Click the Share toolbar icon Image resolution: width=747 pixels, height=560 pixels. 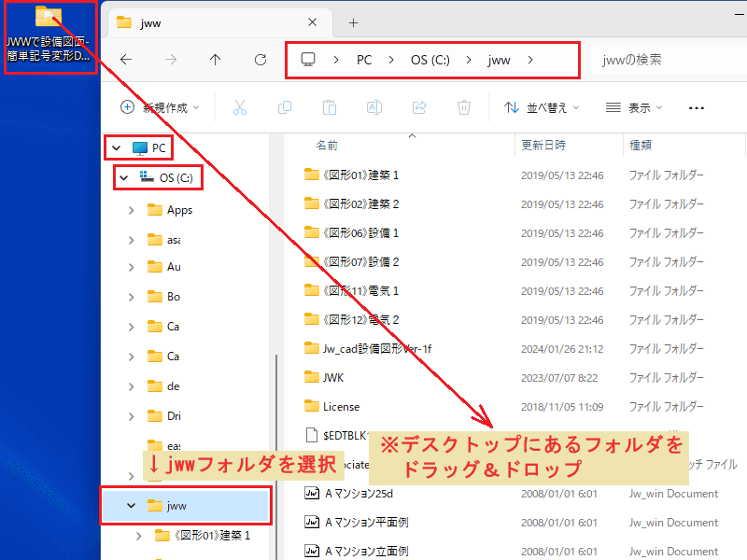(x=419, y=108)
